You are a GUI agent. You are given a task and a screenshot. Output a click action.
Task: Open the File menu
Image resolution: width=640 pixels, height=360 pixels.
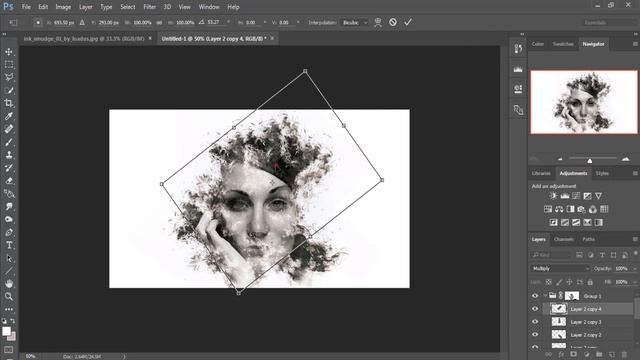coord(26,7)
